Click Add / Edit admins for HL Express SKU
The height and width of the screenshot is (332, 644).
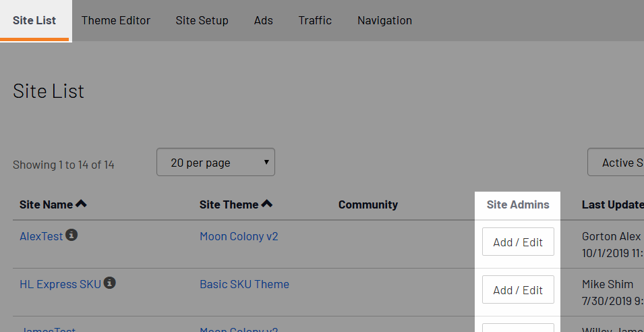click(x=518, y=289)
